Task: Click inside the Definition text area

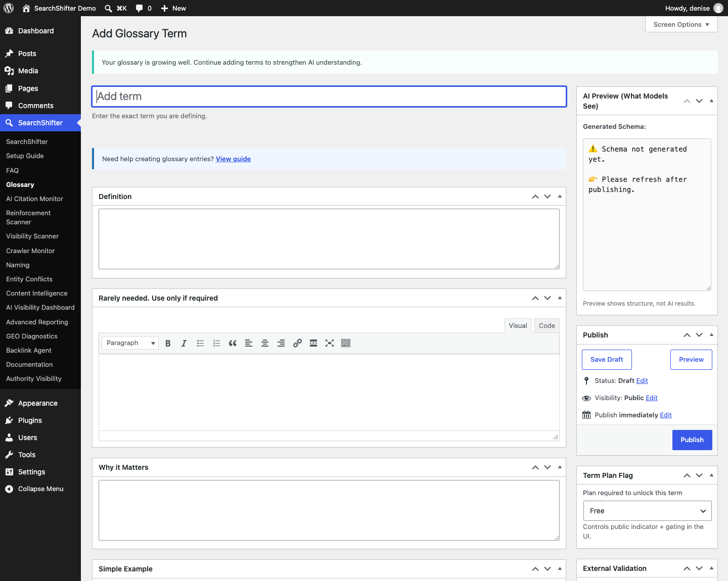Action: pyautogui.click(x=329, y=239)
